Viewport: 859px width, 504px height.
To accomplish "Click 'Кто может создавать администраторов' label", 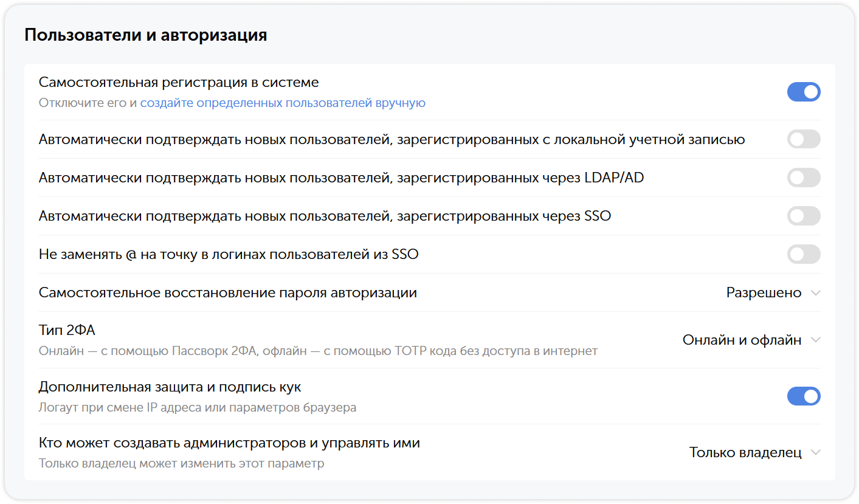I will 229,443.
